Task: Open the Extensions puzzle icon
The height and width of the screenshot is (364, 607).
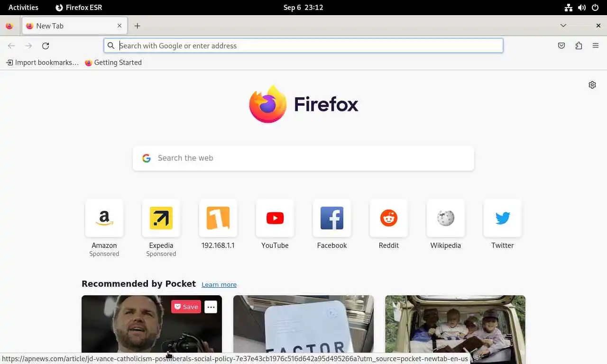Action: pyautogui.click(x=579, y=46)
